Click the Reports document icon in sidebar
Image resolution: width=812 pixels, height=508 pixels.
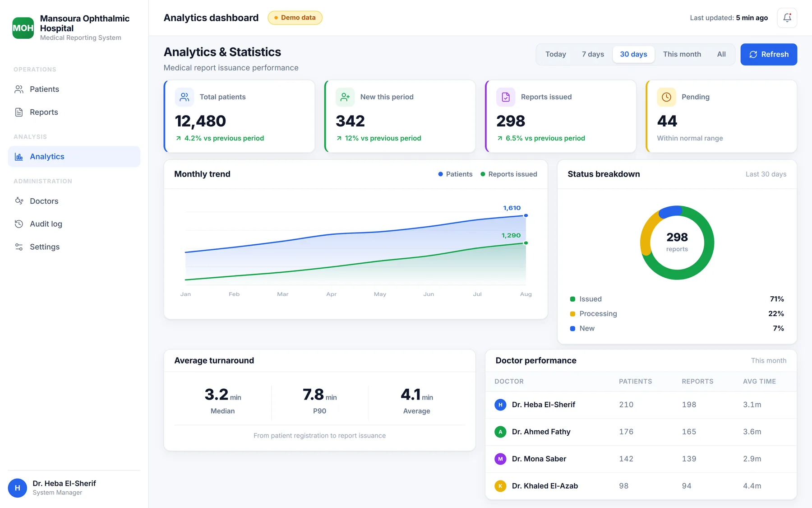19,112
